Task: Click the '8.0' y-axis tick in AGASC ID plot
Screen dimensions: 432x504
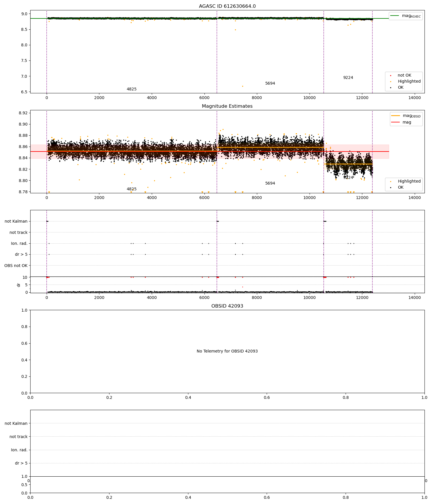Action: click(x=24, y=45)
